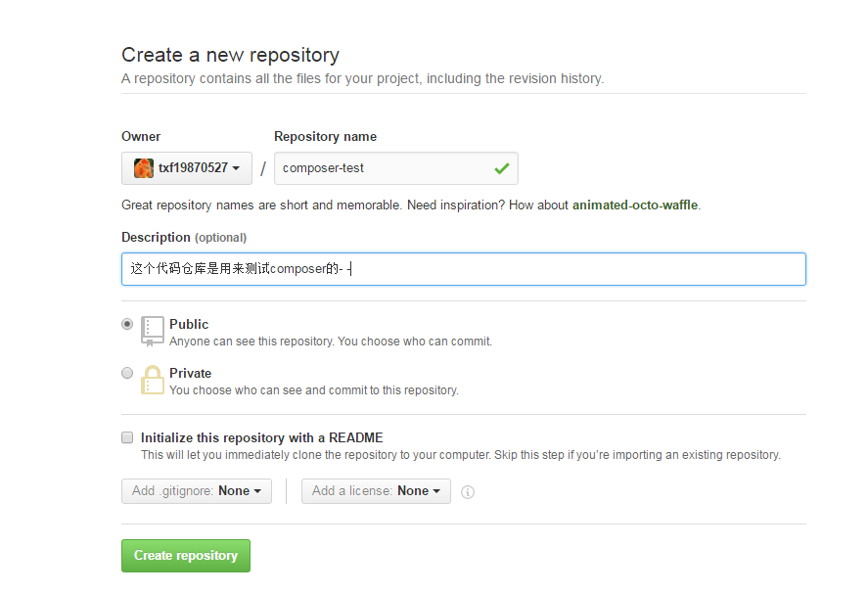Enable Initialize this repository with a README
The height and width of the screenshot is (593, 868).
coord(127,438)
